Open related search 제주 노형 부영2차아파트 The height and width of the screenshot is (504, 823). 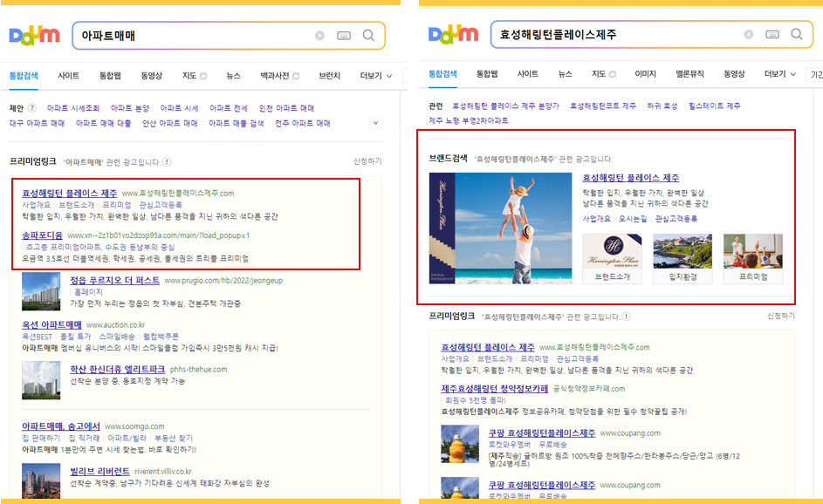pyautogui.click(x=468, y=120)
